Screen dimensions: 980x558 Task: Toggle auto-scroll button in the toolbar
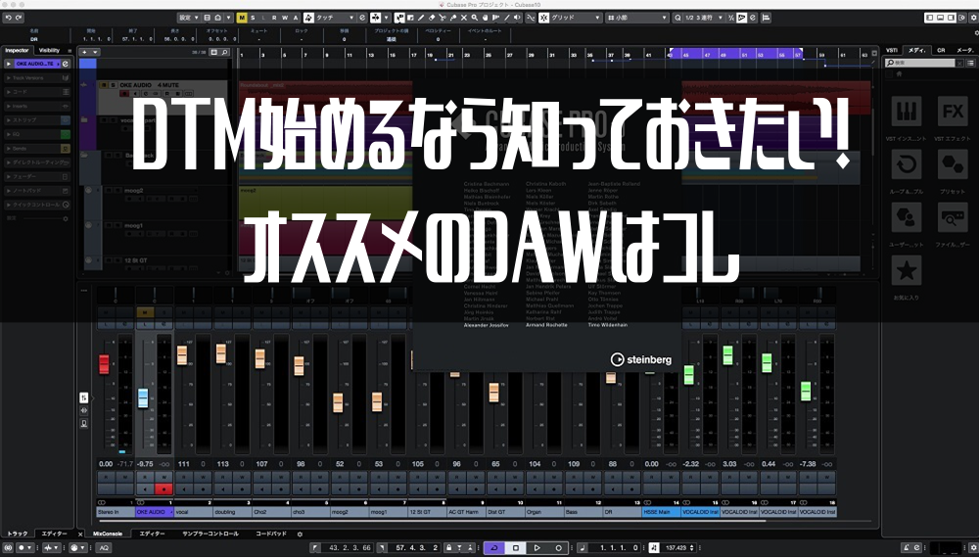click(374, 19)
